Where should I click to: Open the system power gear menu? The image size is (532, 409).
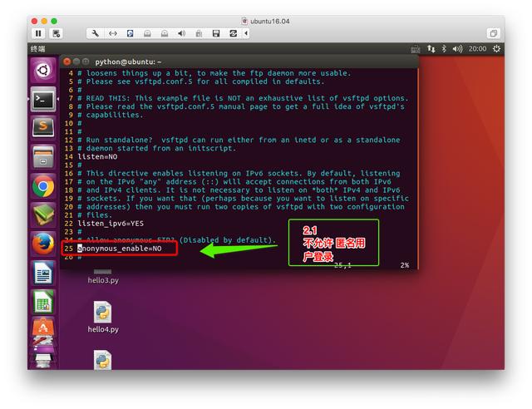496,49
